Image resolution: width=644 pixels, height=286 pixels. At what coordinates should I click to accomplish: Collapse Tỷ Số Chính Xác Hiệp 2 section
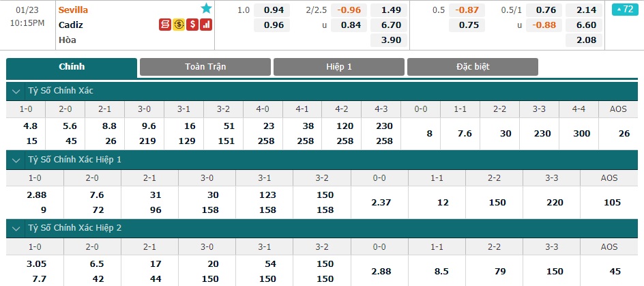[16, 229]
